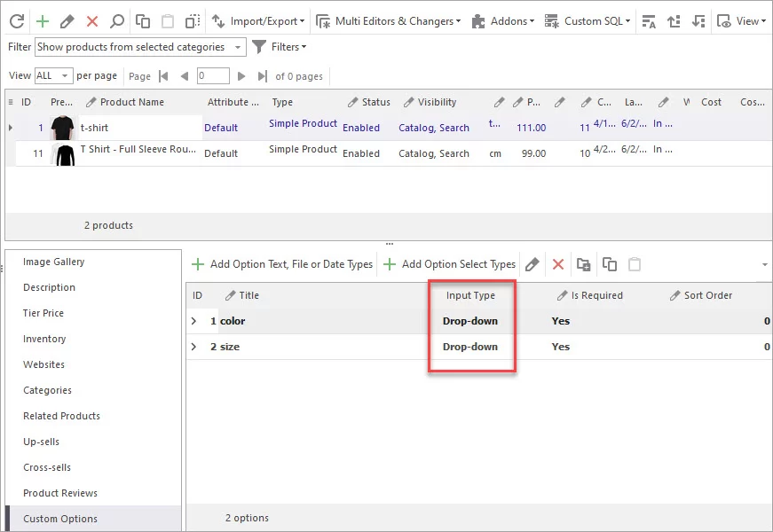The image size is (773, 532).
Task: Sort the grid by Product Name column
Action: [131, 102]
